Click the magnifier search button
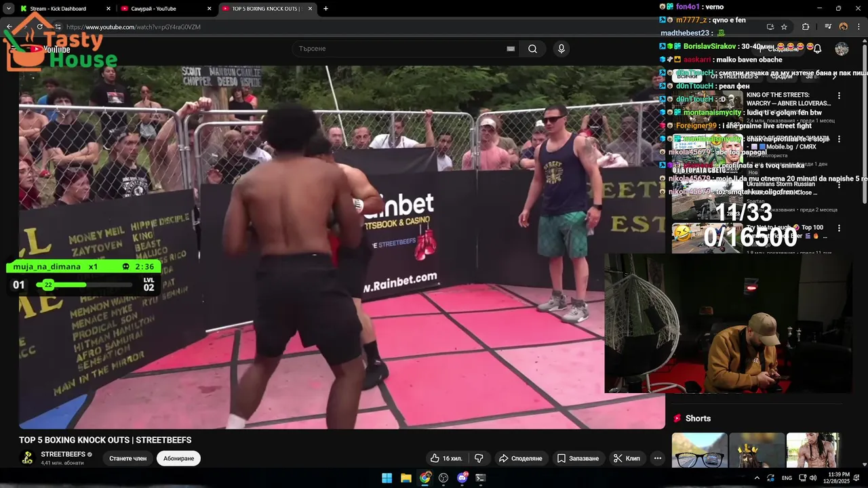This screenshot has height=488, width=868. [x=533, y=49]
